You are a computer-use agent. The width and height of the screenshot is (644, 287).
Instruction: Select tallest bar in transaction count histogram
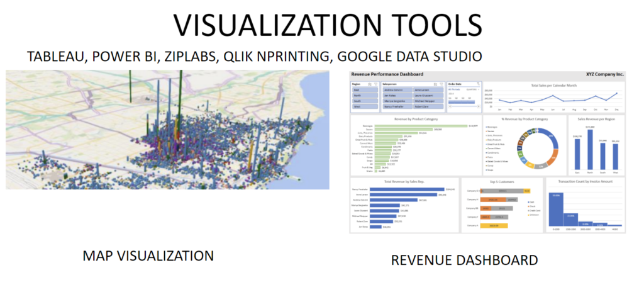[556, 210]
